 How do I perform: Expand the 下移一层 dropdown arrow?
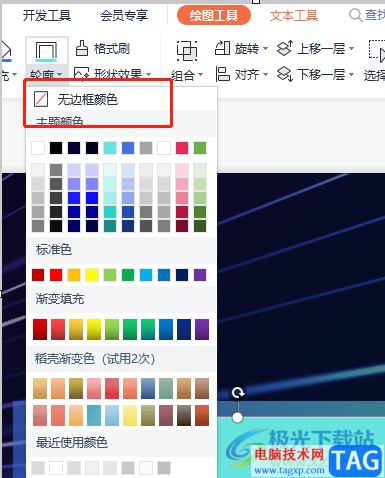[351, 74]
